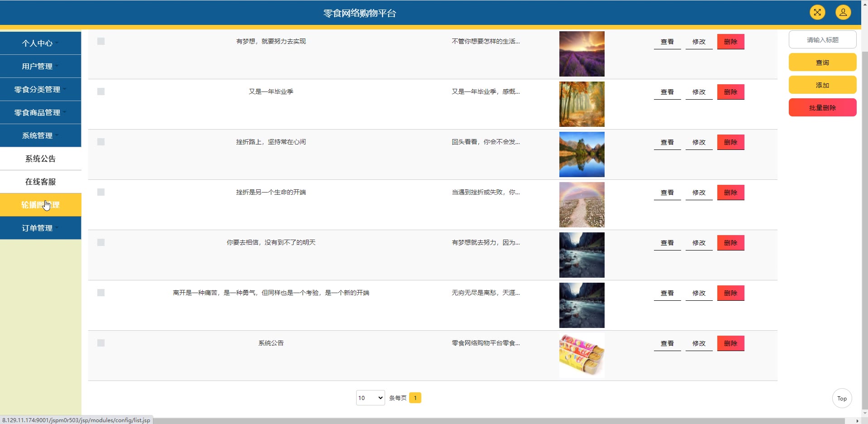Screen dimensions: 868x424
Task: Click the round Top button
Action: click(x=842, y=399)
